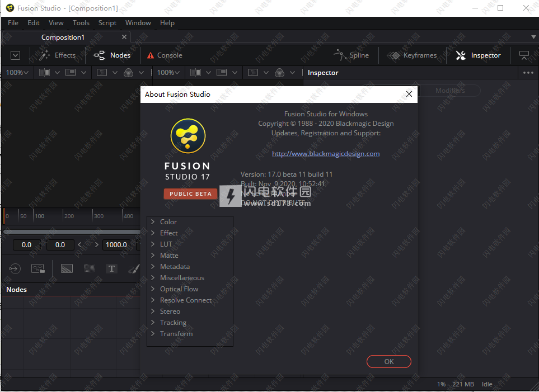The image size is (539, 392).
Task: Add a Text tool with the T icon
Action: pyautogui.click(x=111, y=268)
